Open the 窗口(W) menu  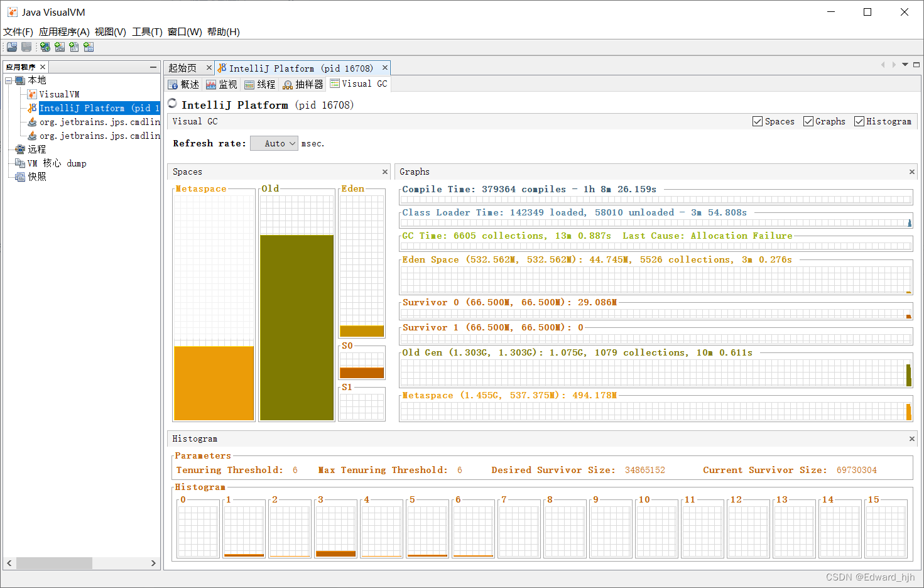click(x=185, y=32)
